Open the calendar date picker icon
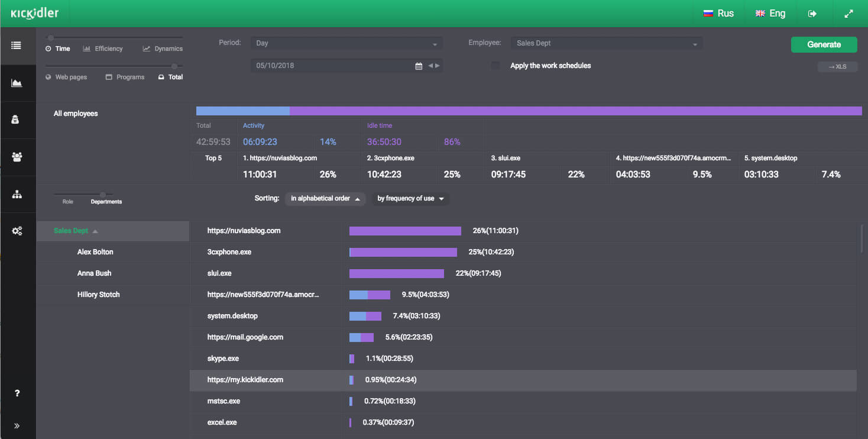The width and height of the screenshot is (868, 439). coord(419,66)
